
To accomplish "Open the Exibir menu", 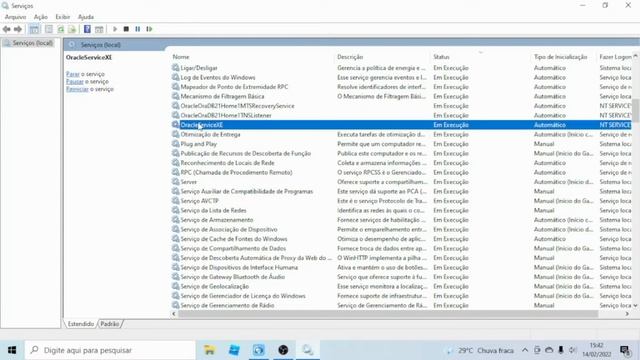I will click(63, 17).
